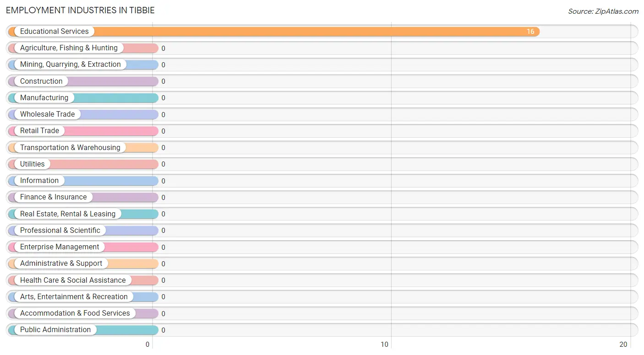
Task: Select the Agriculture, Fishing & Hunting label
Action: (69, 48)
